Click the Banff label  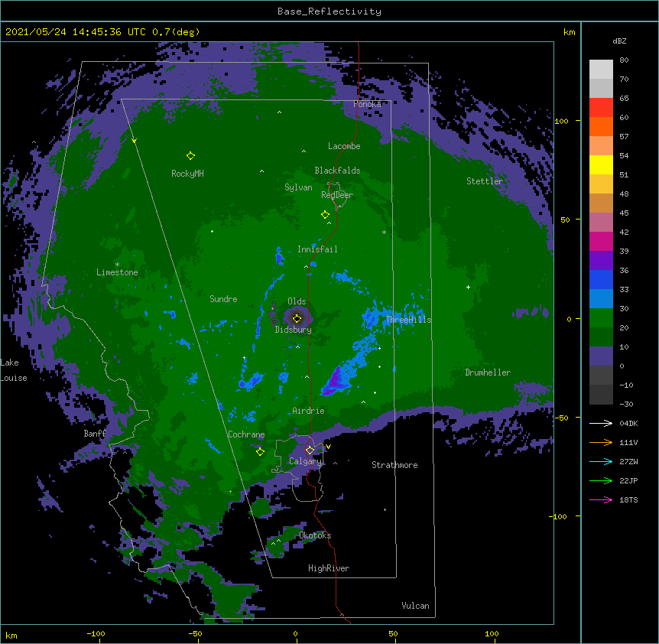[95, 434]
